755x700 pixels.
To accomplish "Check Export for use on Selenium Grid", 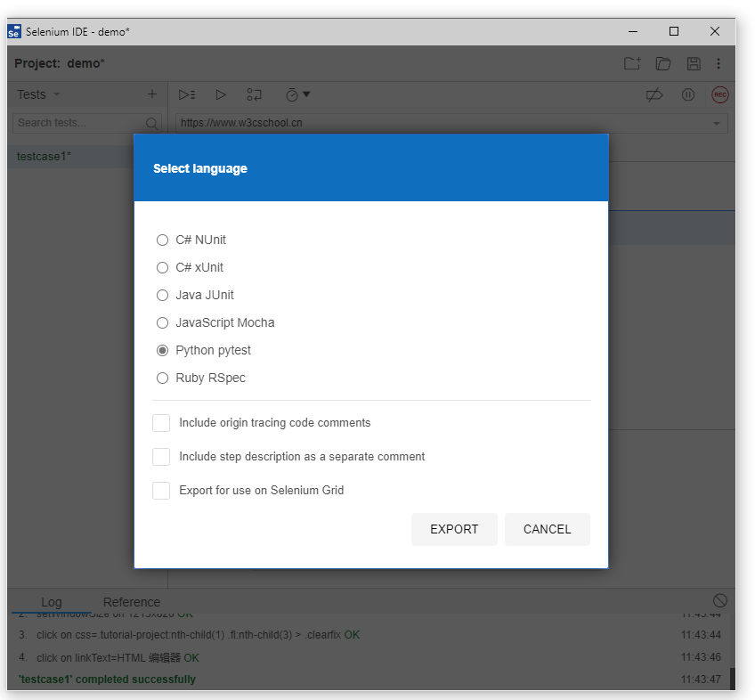I will point(161,491).
